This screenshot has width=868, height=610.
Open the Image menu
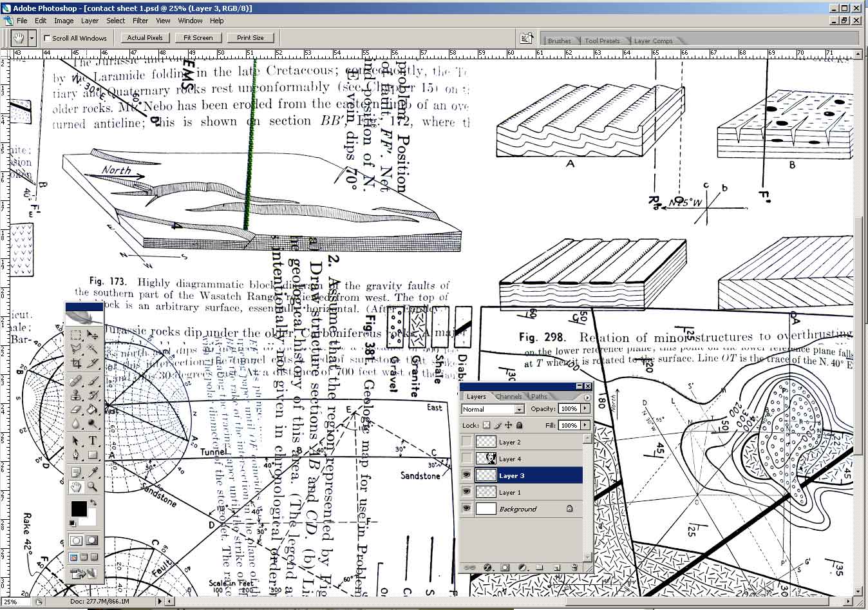pyautogui.click(x=64, y=21)
